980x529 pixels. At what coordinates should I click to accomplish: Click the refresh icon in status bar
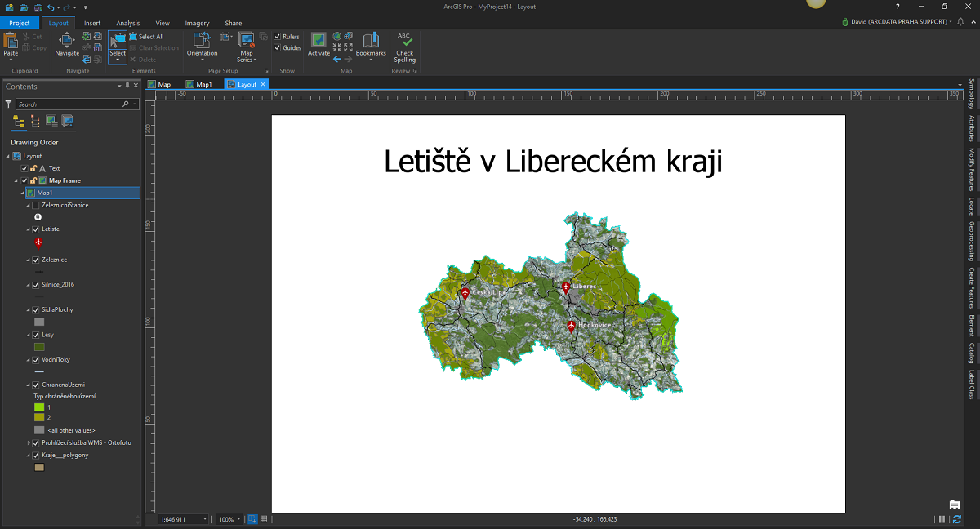pyautogui.click(x=956, y=519)
